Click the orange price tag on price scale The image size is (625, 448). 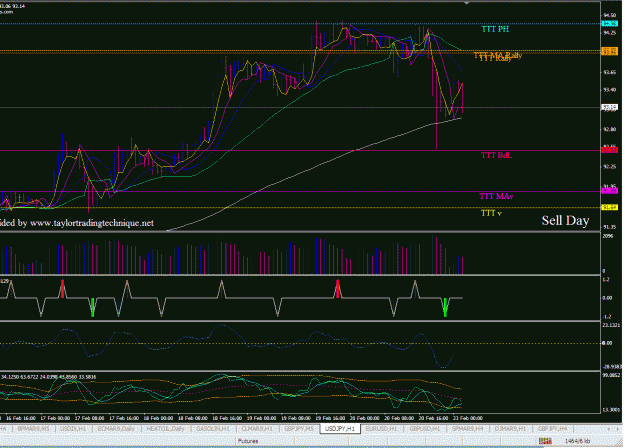coord(609,51)
